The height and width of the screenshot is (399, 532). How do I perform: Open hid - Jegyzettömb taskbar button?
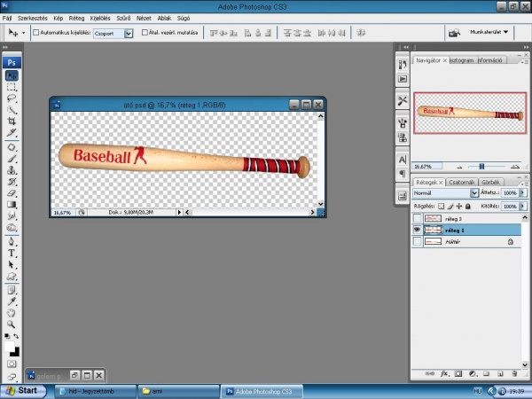[95, 391]
